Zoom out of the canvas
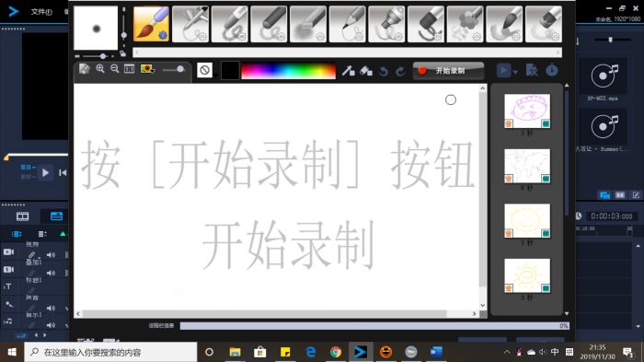644x362 pixels. coord(115,69)
